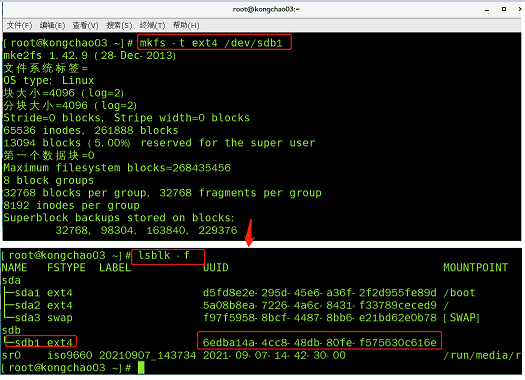Click the sdb1 UUID 6edba14a value
525x380 pixels.
(x=319, y=343)
